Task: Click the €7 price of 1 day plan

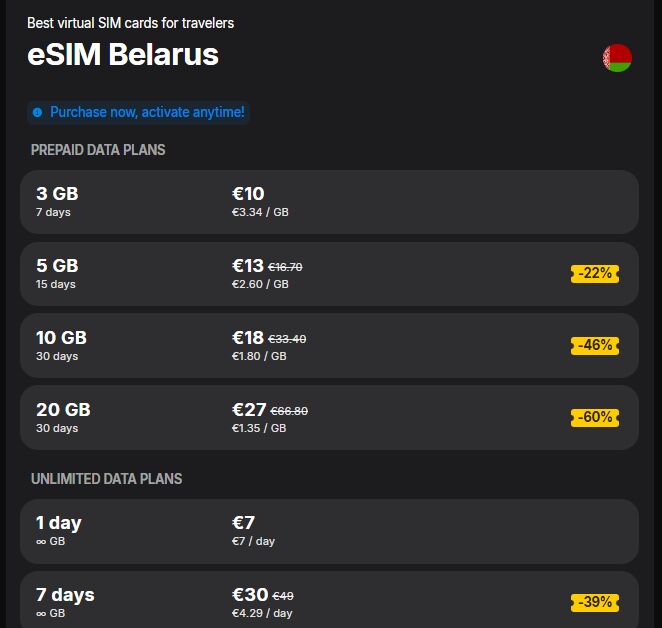Action: pos(244,522)
